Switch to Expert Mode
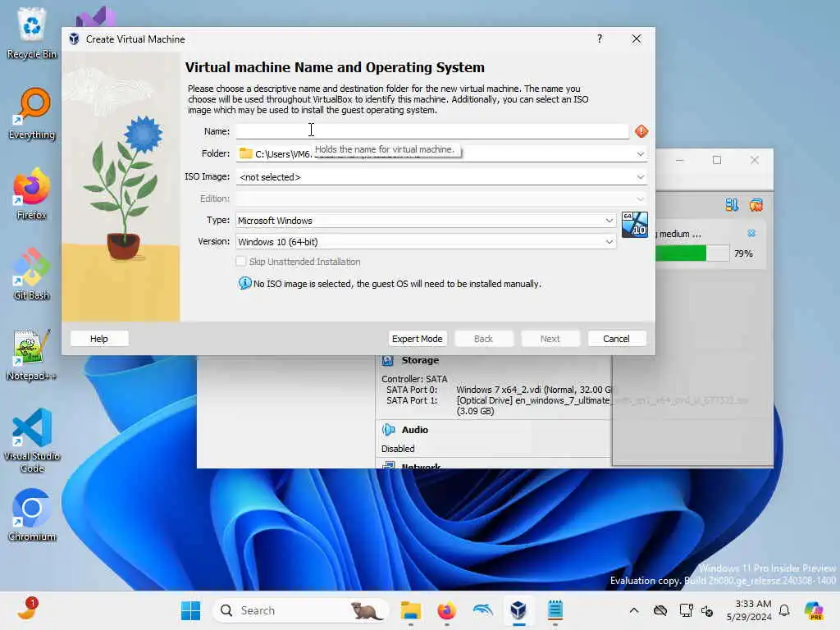840x630 pixels. click(x=418, y=339)
